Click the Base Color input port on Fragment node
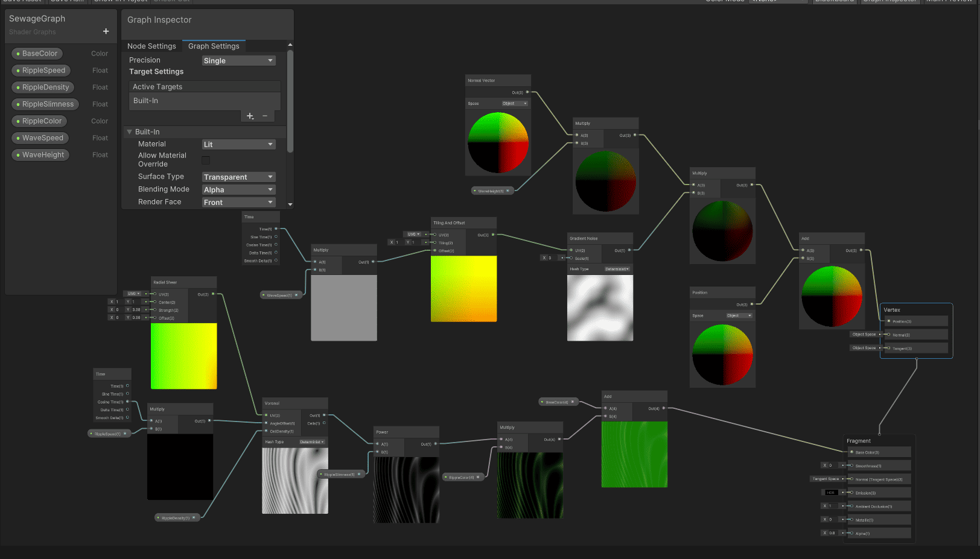This screenshot has width=980, height=559. [852, 452]
